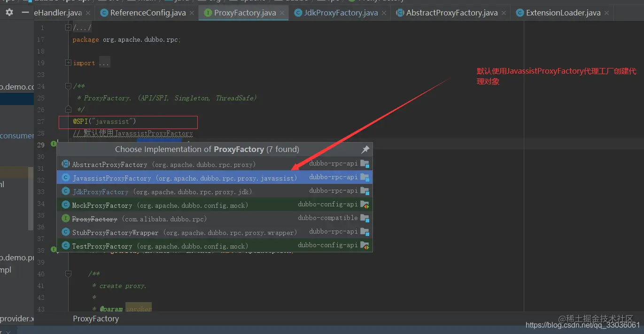Pin the Choose Implementation popup

[x=365, y=150]
